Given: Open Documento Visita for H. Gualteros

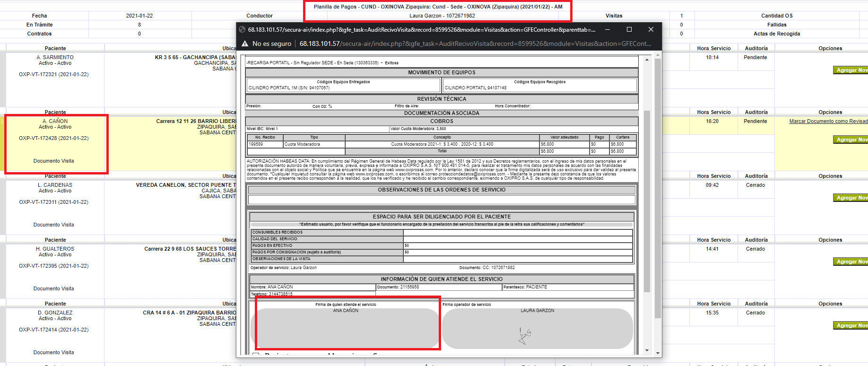Looking at the screenshot, I should pyautogui.click(x=53, y=289).
